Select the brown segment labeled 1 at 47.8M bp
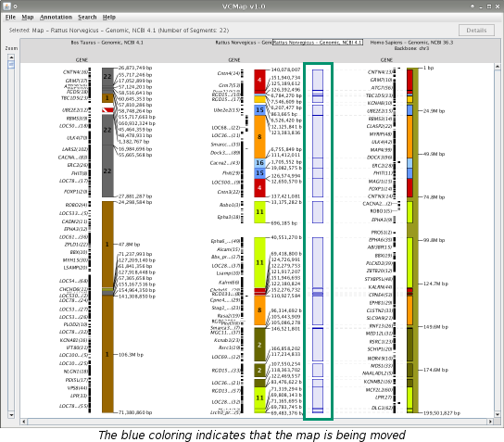This screenshot has height=442, width=504. click(x=107, y=244)
